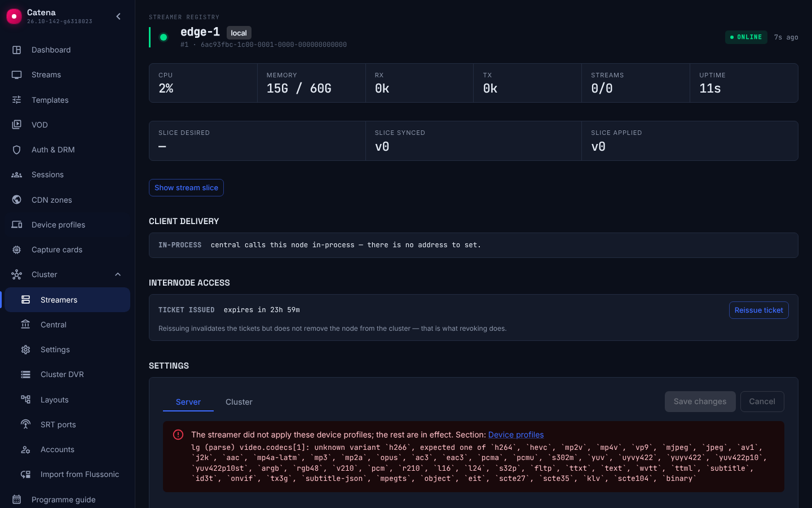Screen dimensions: 812x508
Task: Click the green status dot beside edge-1
Action: click(164, 37)
